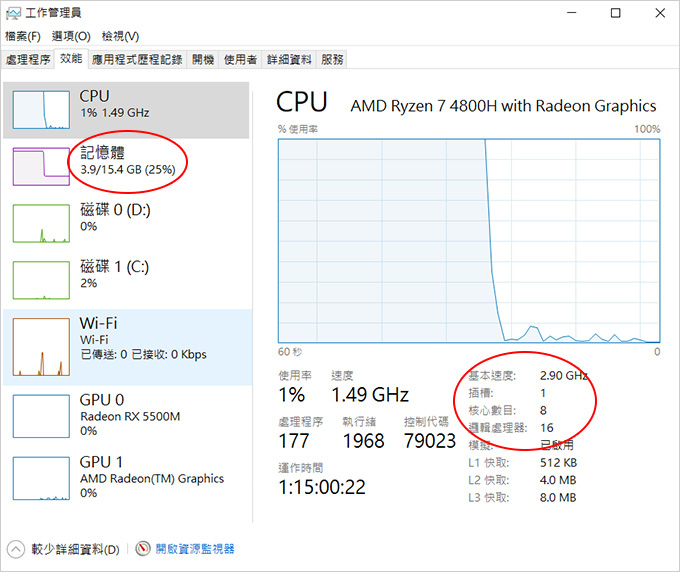The width and height of the screenshot is (680, 572).
Task: Select the 記憶體 entry label
Action: click(102, 152)
